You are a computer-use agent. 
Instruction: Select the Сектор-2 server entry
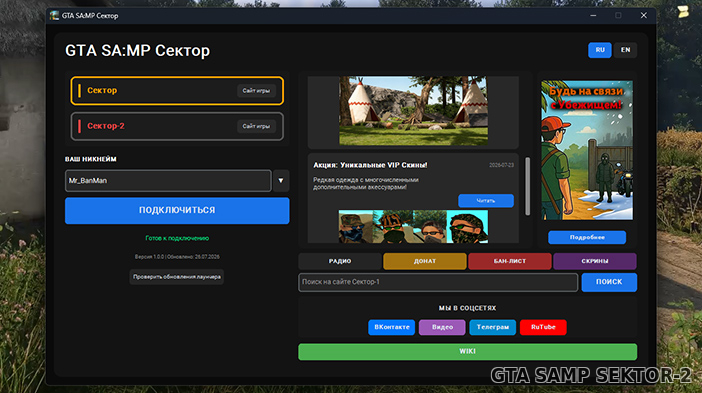click(x=177, y=126)
